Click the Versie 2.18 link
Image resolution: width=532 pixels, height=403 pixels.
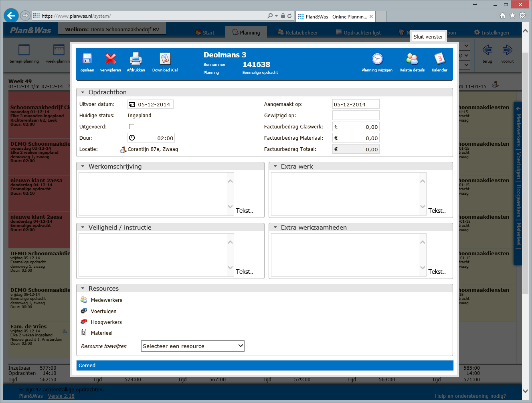61,396
